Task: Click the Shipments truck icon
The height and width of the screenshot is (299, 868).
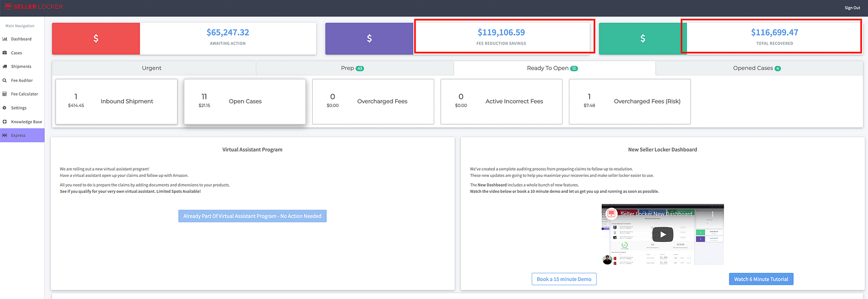Action: (x=5, y=67)
